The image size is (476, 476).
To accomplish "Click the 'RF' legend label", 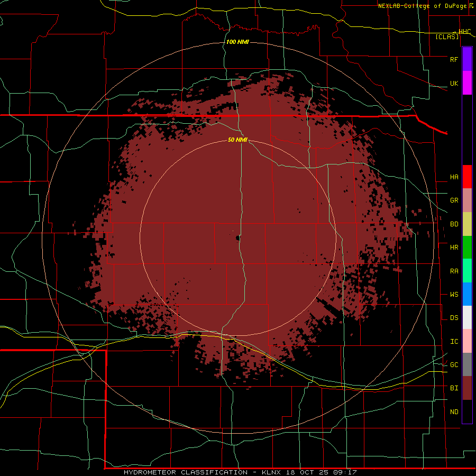I will [454, 59].
